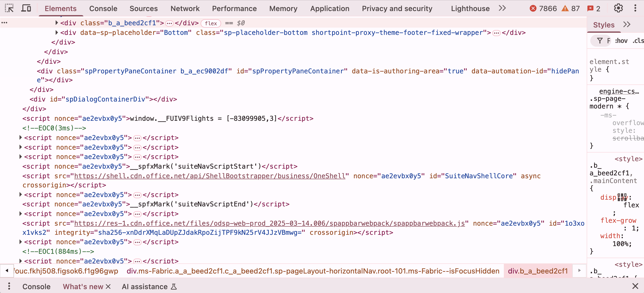This screenshot has width=644, height=293.
Task: Toggle the :hov element state button
Action: [x=621, y=41]
